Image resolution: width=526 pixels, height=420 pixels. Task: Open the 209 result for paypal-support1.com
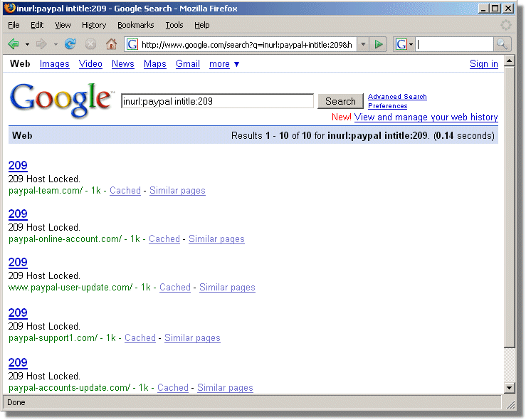(18, 313)
